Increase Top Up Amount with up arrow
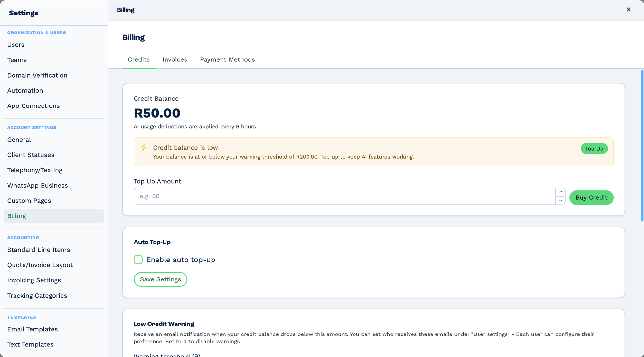Viewport: 644px width, 357px height. tap(561, 192)
